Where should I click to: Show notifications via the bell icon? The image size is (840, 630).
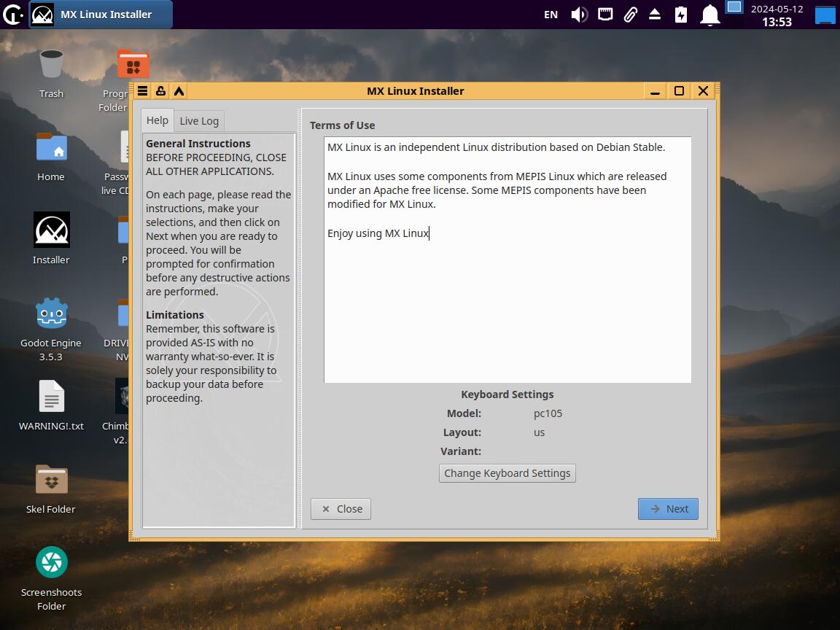709,15
